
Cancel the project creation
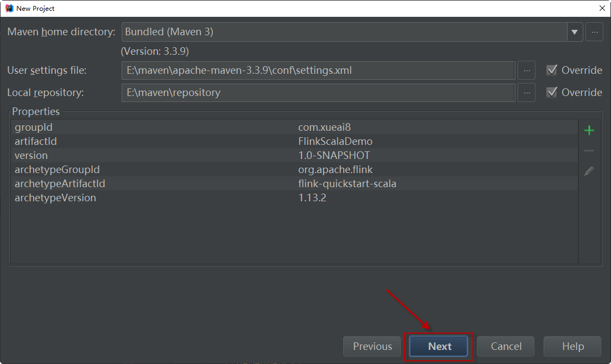tap(505, 346)
